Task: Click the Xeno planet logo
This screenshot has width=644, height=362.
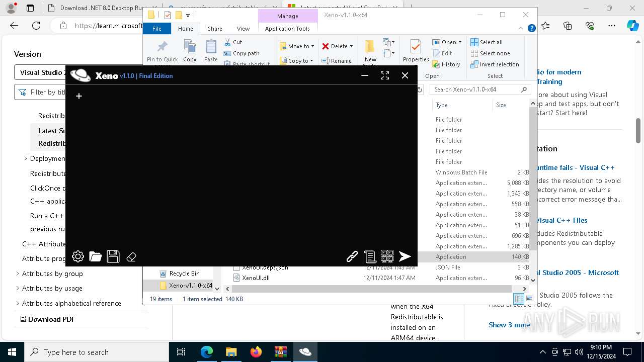Action: (80, 75)
